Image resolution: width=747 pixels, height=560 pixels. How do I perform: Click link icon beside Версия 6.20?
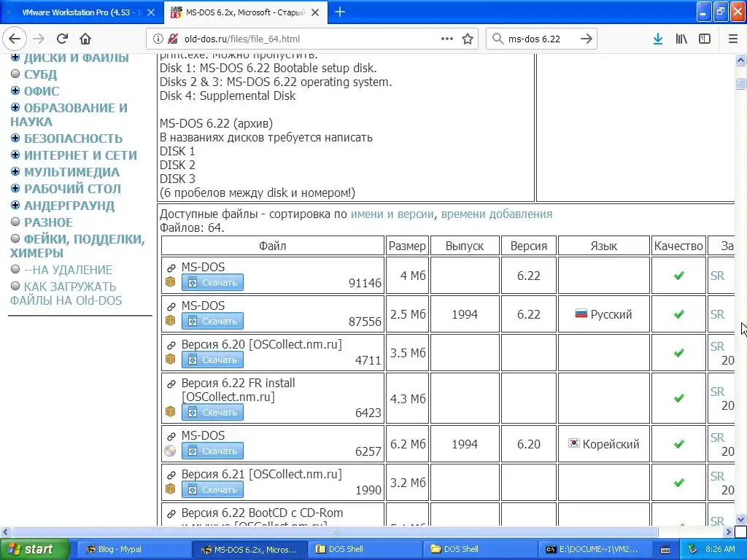tap(171, 345)
